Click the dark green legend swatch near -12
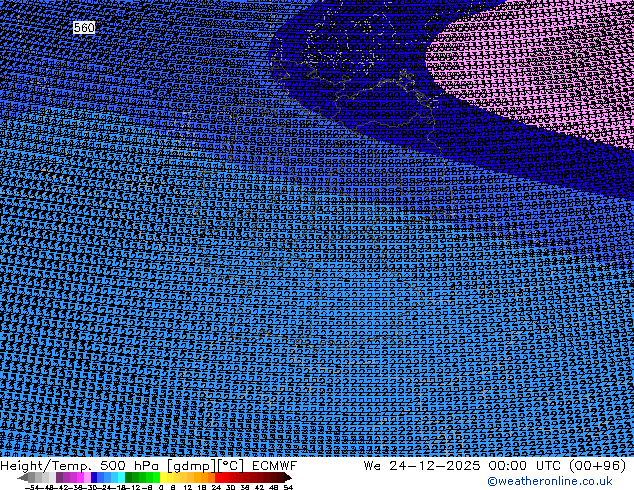This screenshot has width=634, height=490. (x=129, y=477)
